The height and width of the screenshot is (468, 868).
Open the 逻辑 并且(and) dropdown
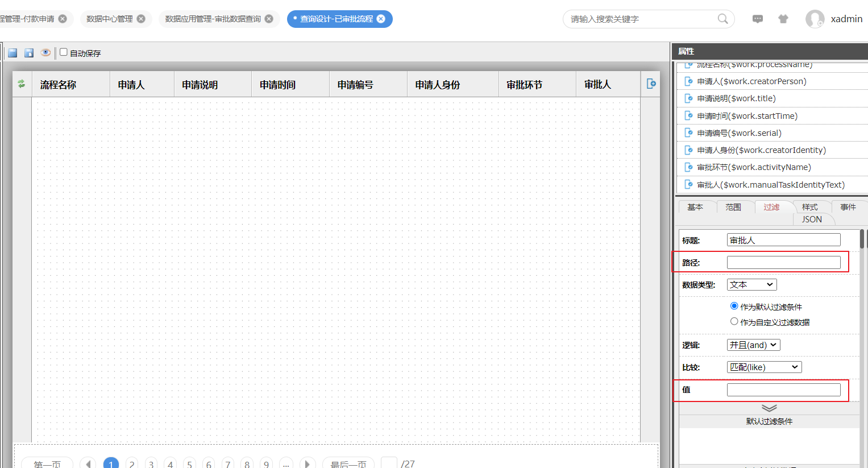point(753,345)
